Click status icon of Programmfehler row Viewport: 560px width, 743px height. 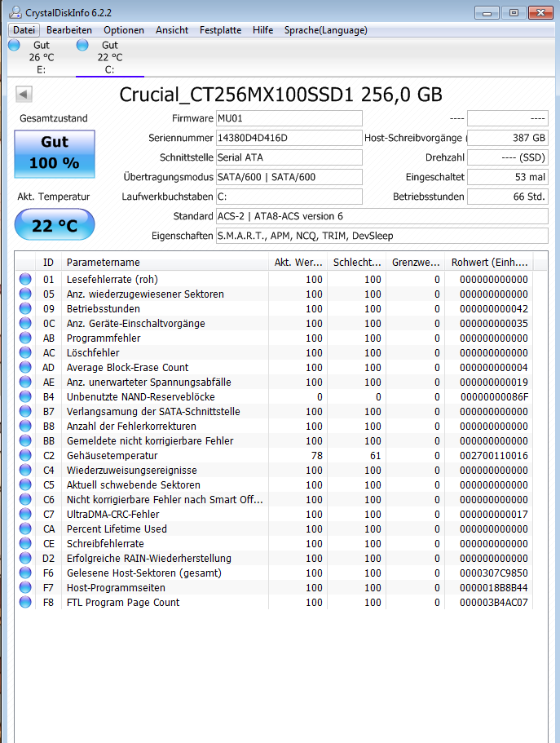[x=25, y=338]
